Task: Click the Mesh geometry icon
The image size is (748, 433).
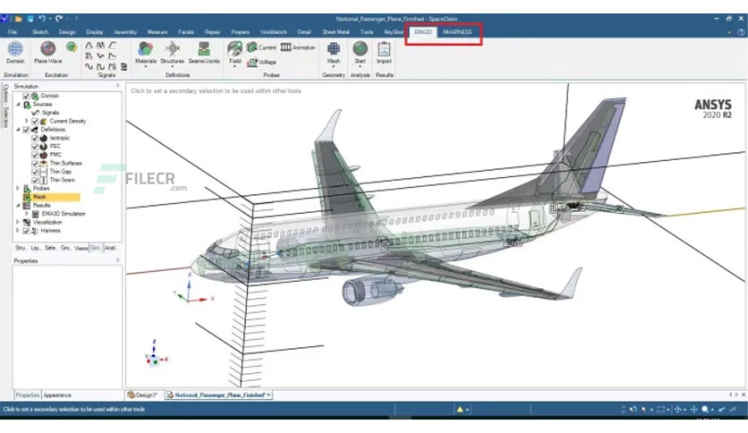Action: point(333,51)
